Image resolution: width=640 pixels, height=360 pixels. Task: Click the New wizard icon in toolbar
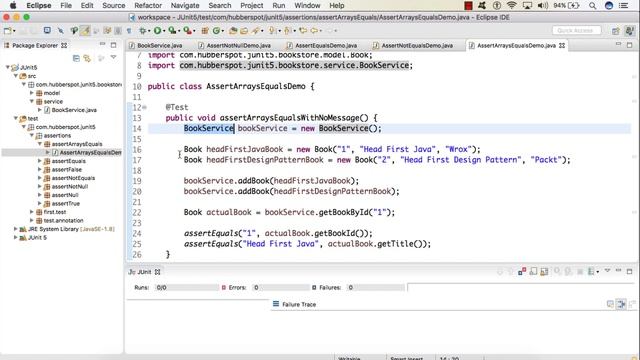point(8,31)
